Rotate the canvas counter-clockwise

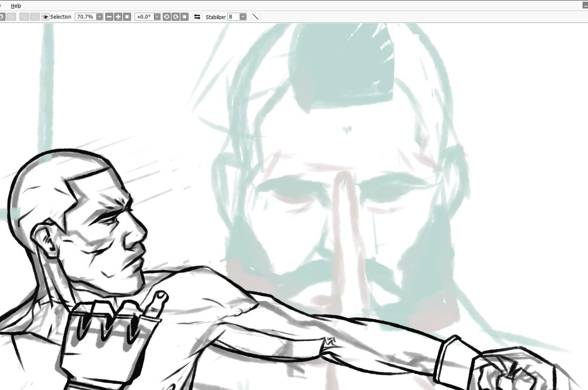click(166, 16)
